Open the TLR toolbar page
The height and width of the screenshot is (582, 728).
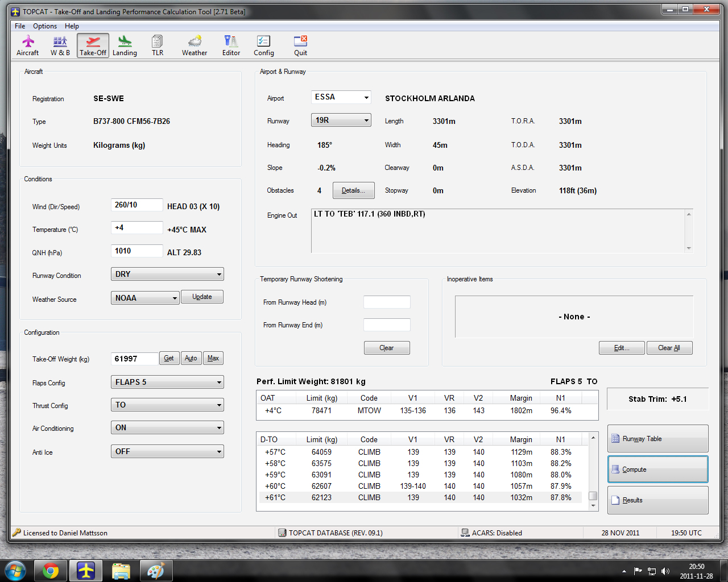158,45
